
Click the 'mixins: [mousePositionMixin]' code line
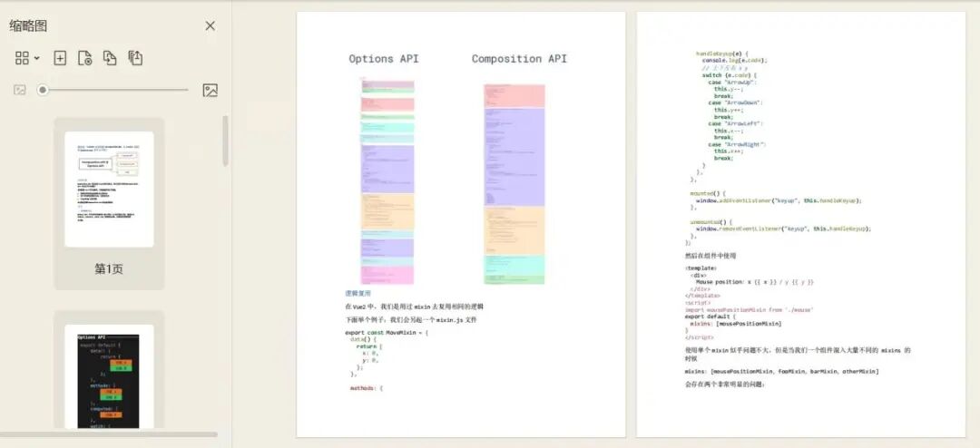(x=736, y=324)
